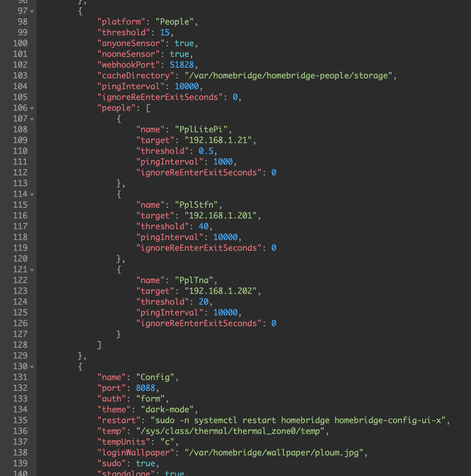Place cursor in the IP address 192.168.1.21
Viewport: 471px width, 476px height.
(x=218, y=140)
